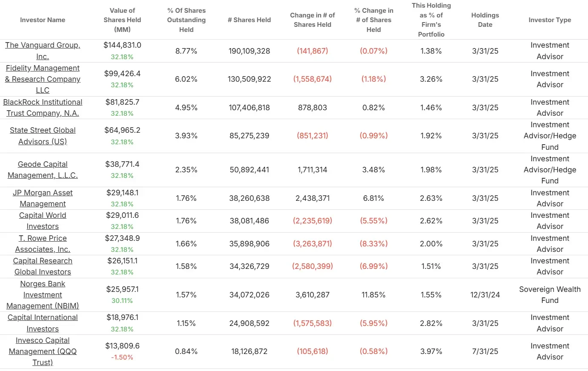Open BlackRock Institutional Trust Company link

tap(43, 108)
